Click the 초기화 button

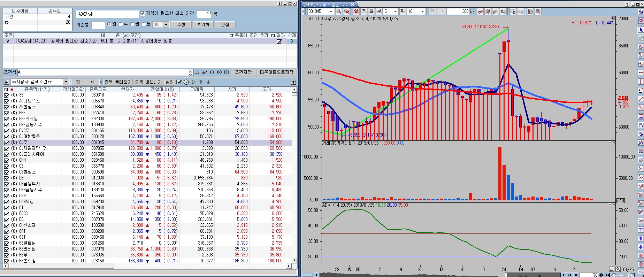(203, 25)
